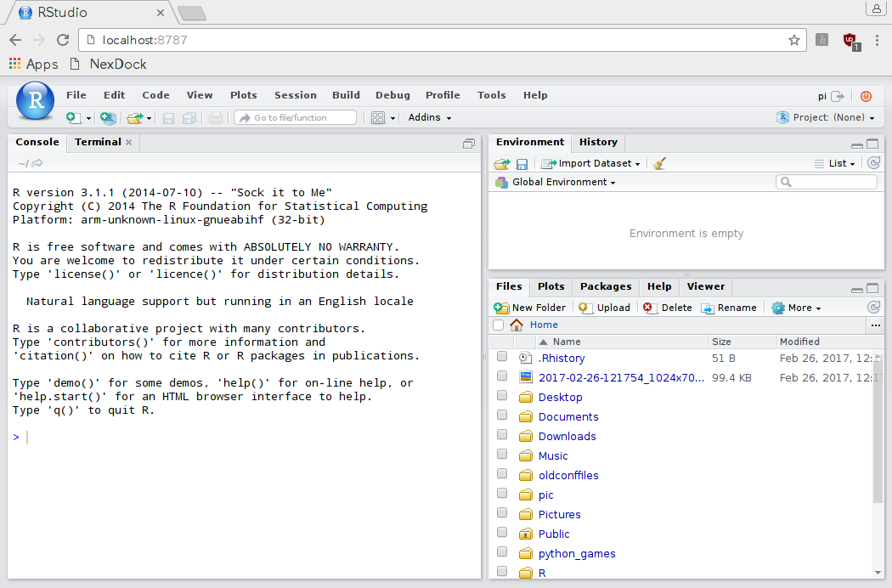
Task: Close the Terminal tab
Action: [x=129, y=142]
